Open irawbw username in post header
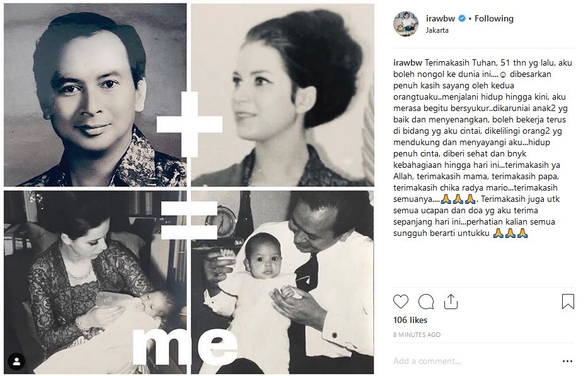The height and width of the screenshot is (376, 588). [x=441, y=18]
